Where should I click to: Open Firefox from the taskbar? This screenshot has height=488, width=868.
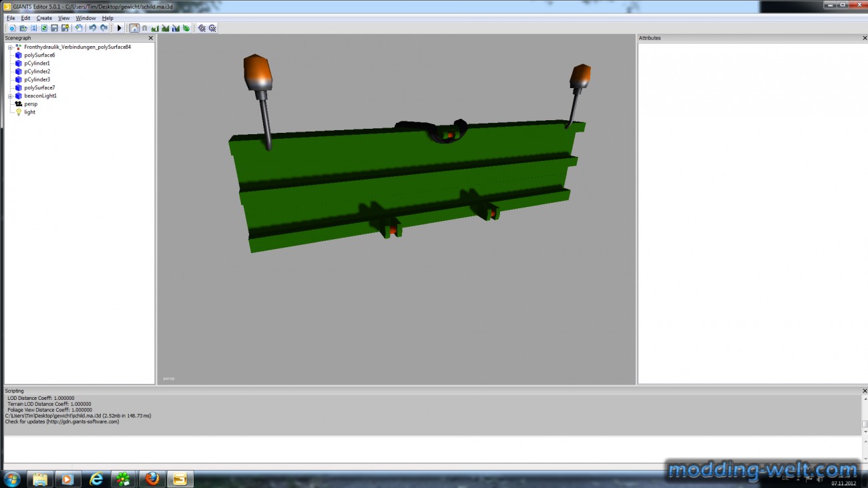tap(152, 479)
